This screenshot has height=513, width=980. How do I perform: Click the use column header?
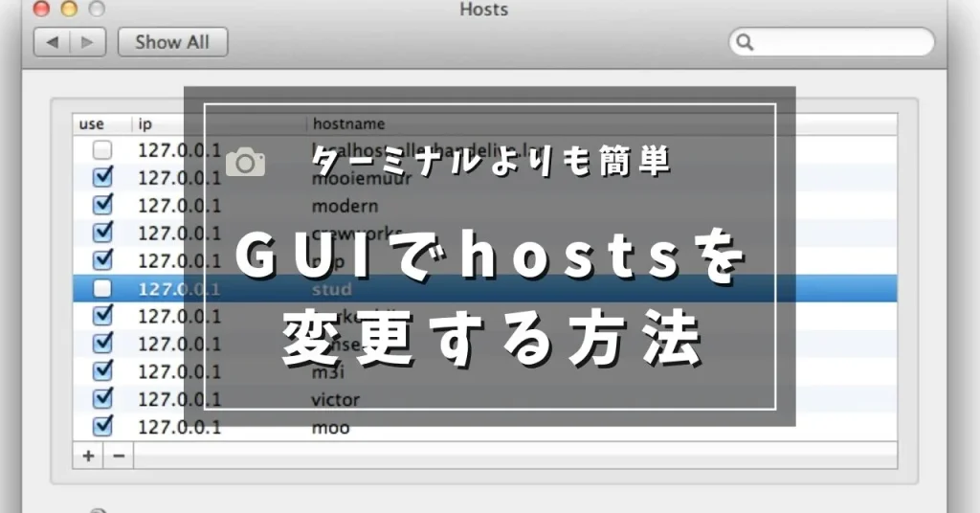92,123
